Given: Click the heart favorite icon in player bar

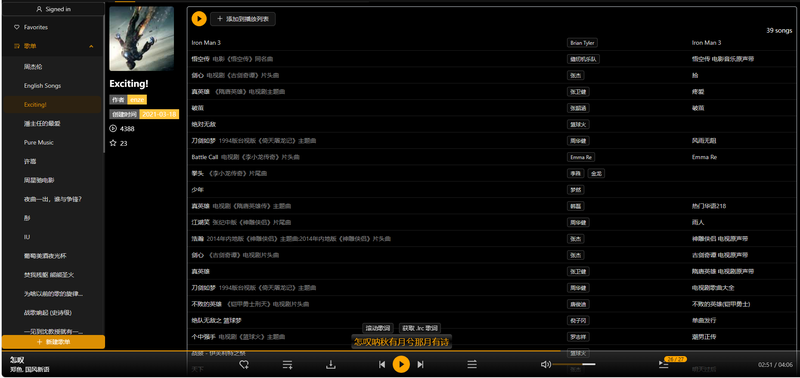Looking at the screenshot, I should click(x=244, y=364).
